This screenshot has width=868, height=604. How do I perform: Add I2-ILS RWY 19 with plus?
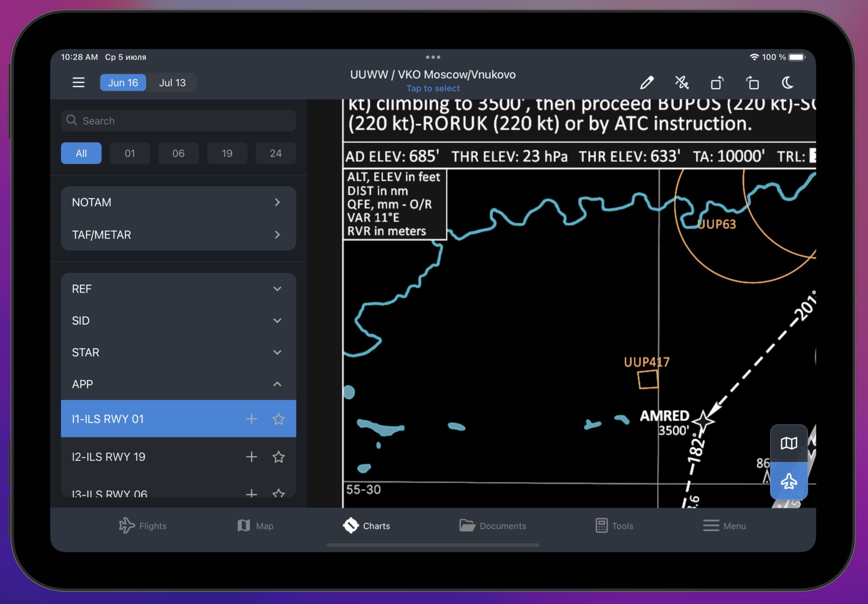[x=251, y=457]
